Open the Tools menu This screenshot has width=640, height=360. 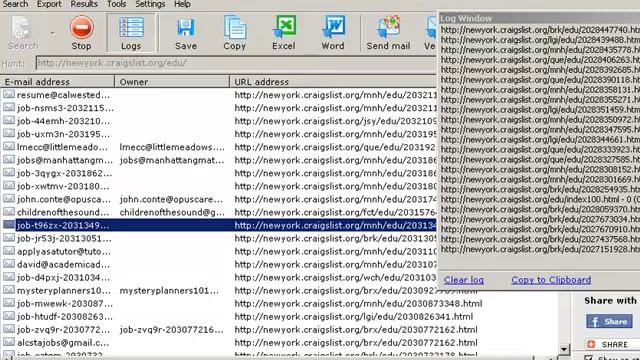[117, 4]
